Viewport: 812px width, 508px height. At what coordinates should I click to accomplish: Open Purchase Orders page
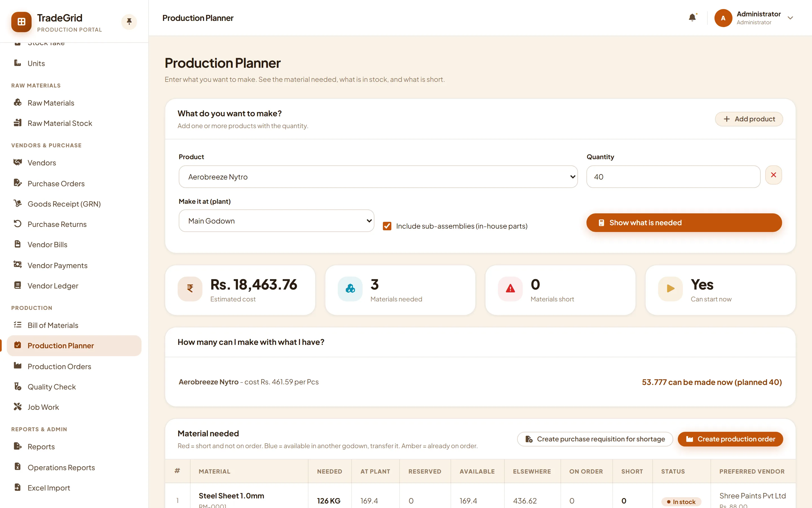pos(74,183)
